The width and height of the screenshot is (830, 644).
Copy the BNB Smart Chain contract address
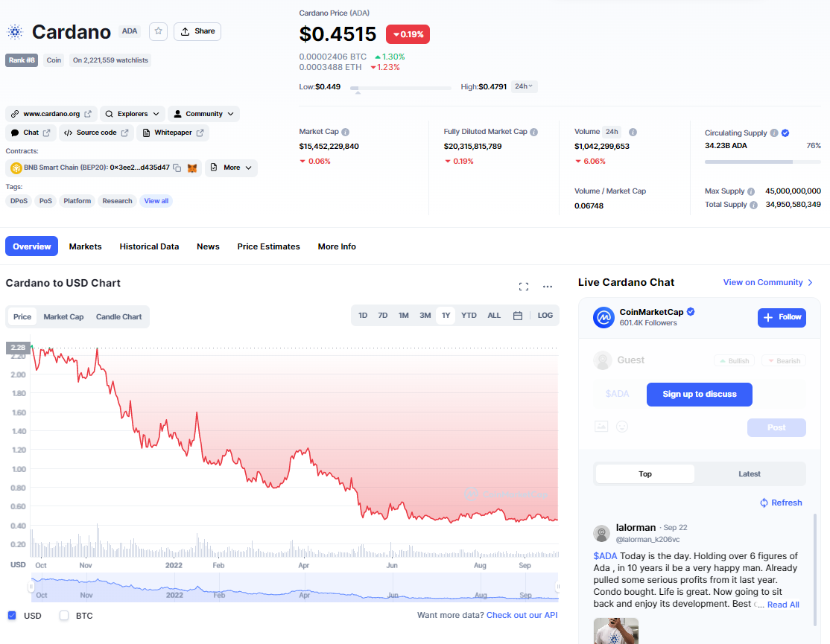click(177, 168)
